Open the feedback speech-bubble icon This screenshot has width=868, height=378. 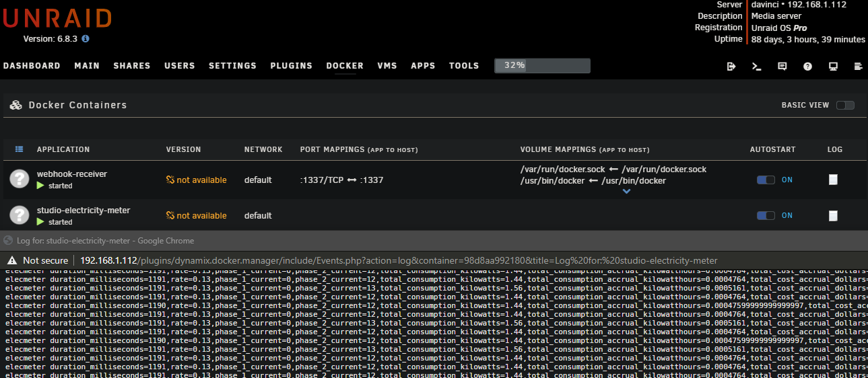point(782,66)
